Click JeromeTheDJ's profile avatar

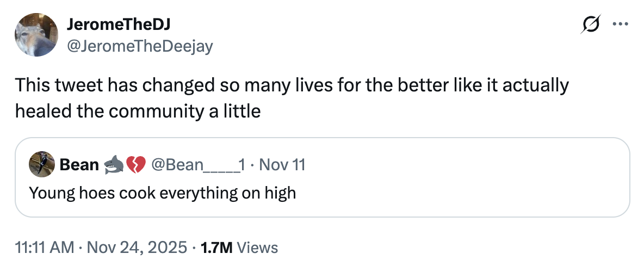[x=36, y=35]
